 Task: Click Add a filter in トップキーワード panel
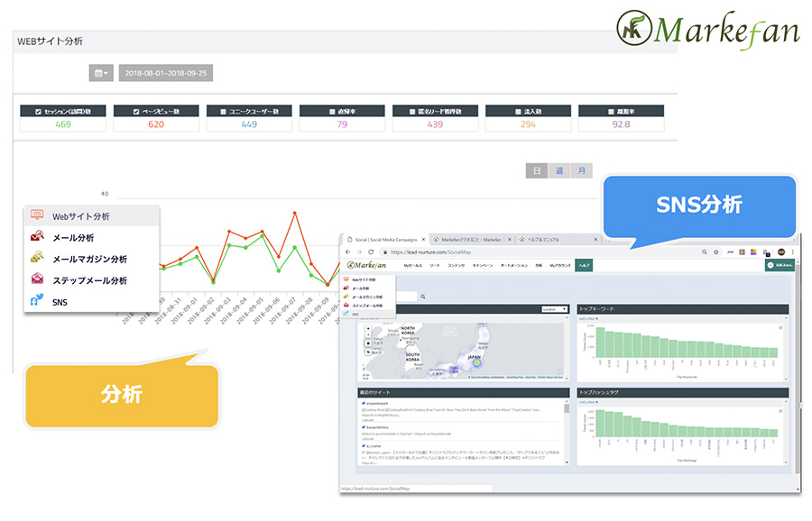(x=588, y=319)
